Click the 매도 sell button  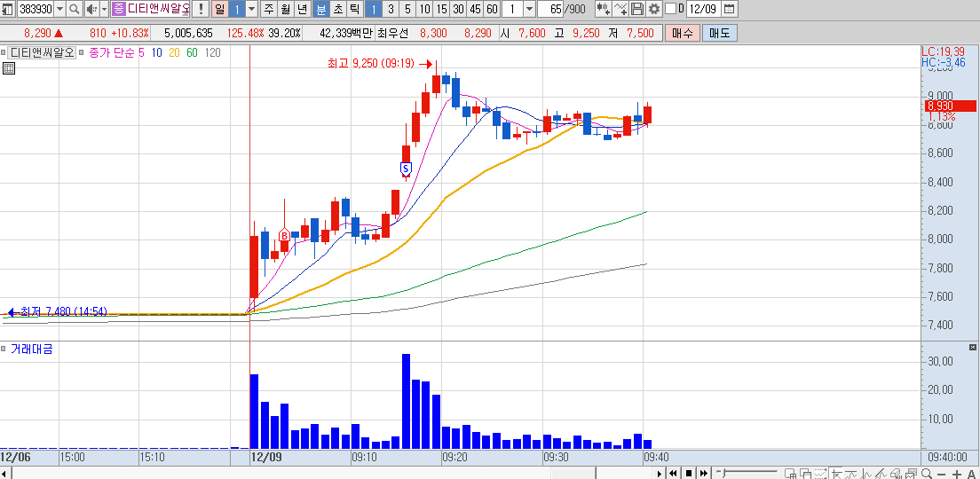[719, 33]
